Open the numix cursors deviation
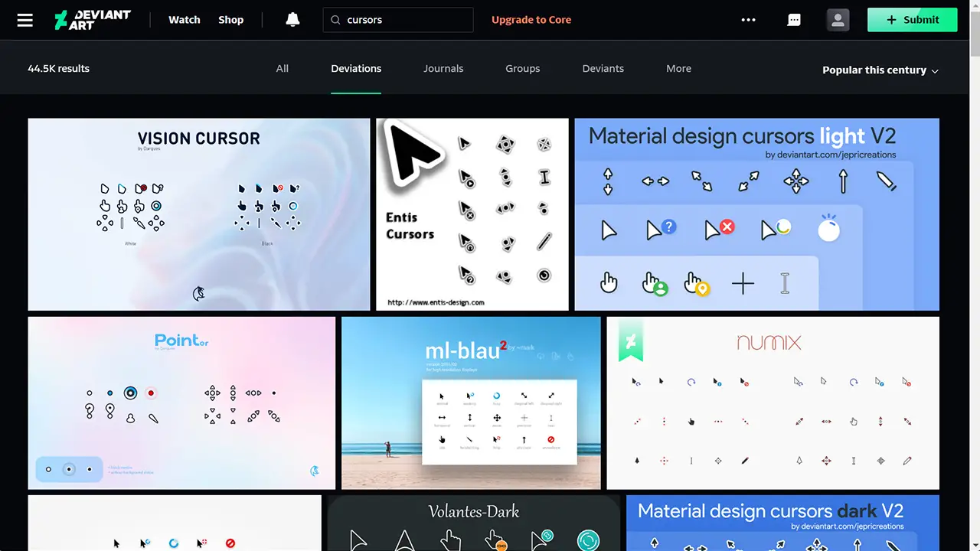Viewport: 980px width, 551px height. click(x=773, y=403)
